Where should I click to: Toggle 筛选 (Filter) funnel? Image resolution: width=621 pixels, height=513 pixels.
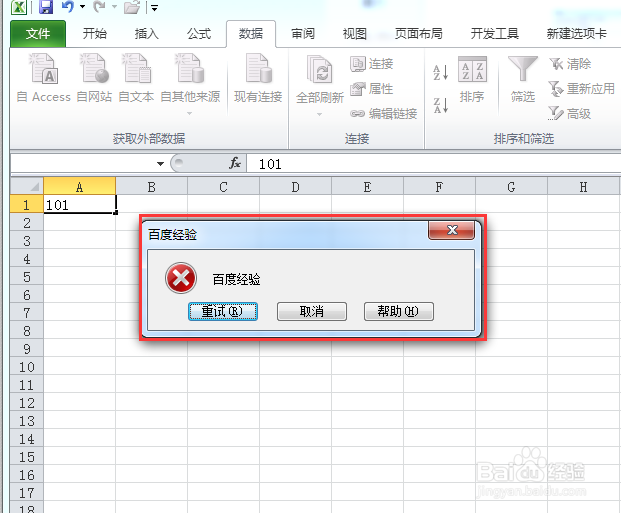pos(523,79)
